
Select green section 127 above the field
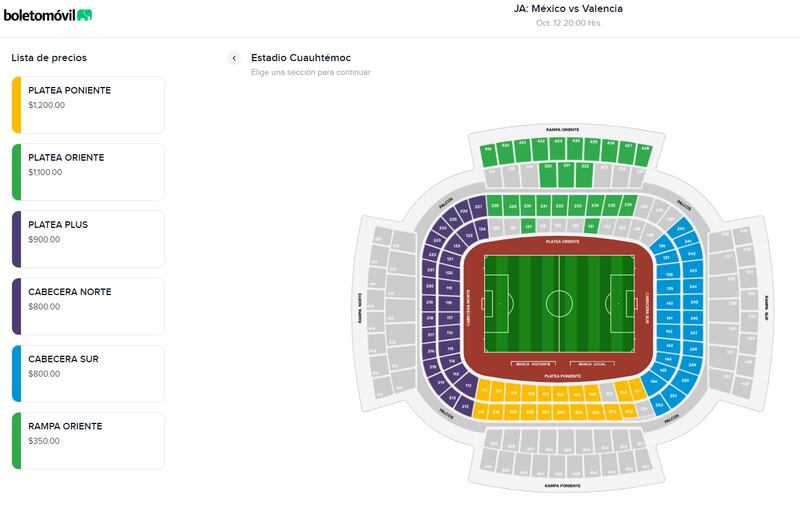pos(528,227)
